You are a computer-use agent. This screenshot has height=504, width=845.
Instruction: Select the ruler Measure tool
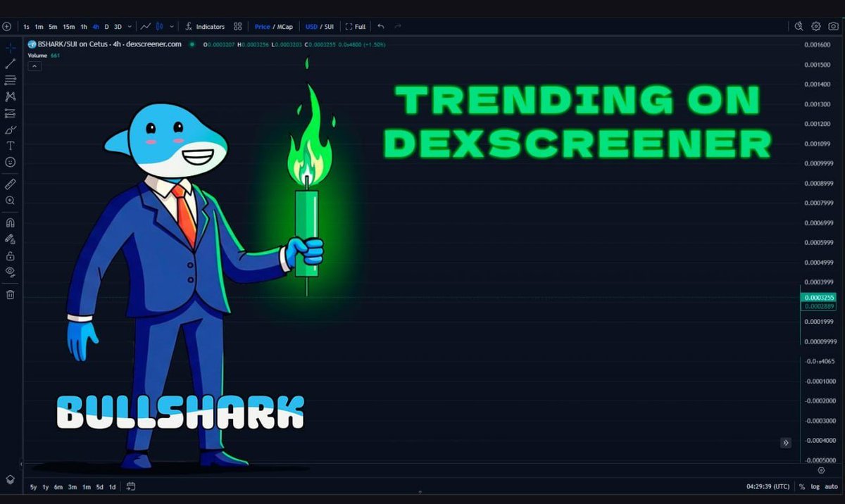point(11,184)
